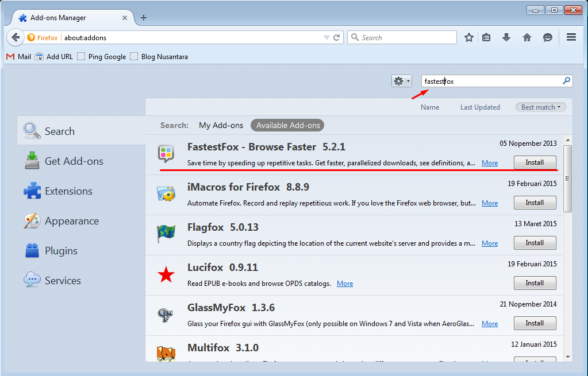588x376 pixels.
Task: Click the date 13 Maret 2015
Action: pos(536,223)
